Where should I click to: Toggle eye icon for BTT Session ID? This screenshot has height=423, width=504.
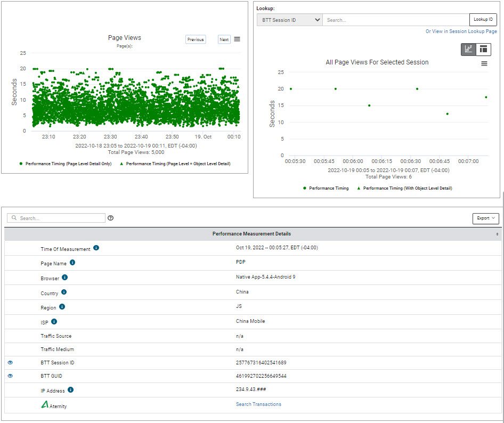(x=10, y=363)
